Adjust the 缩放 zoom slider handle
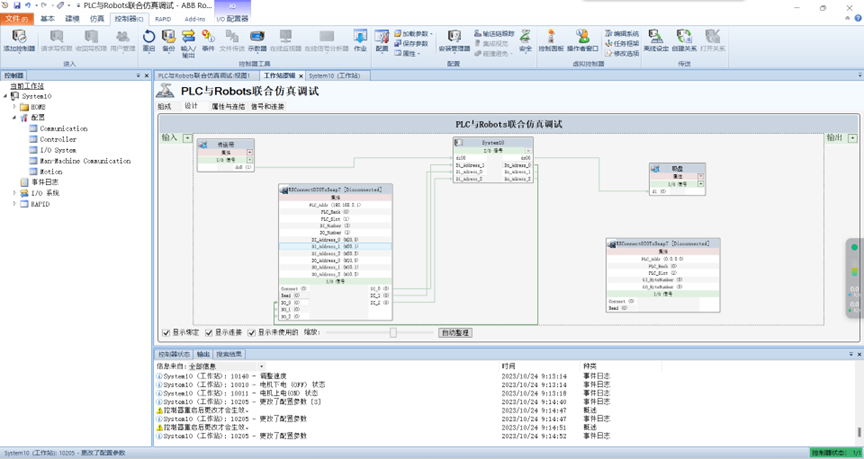Viewport: 864px width, 459px height. point(393,333)
